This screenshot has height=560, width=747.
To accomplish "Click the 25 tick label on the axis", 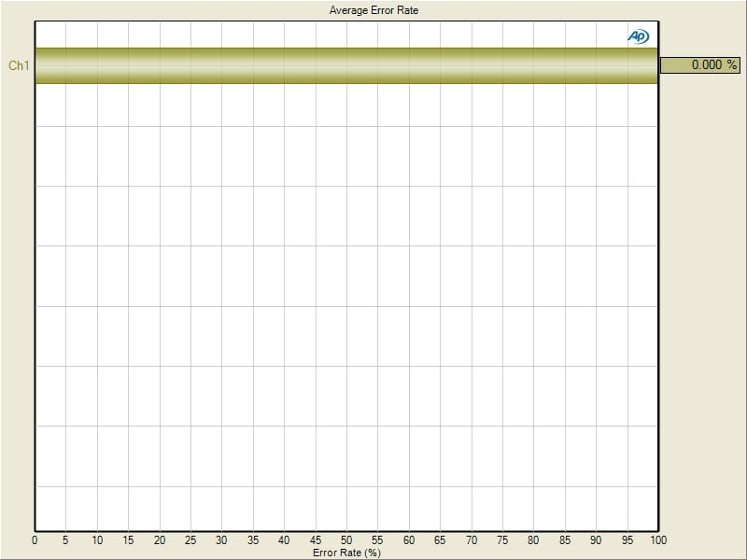I will 190,539.
